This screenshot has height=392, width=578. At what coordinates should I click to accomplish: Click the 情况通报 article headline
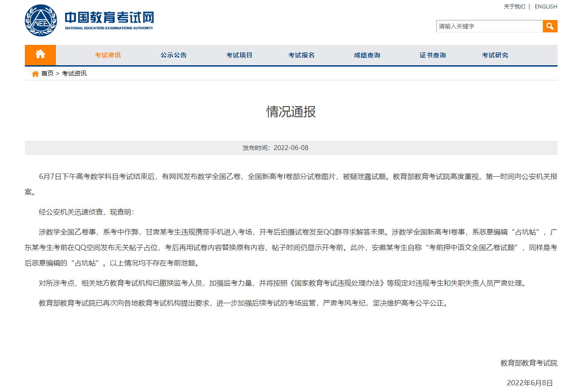(291, 111)
